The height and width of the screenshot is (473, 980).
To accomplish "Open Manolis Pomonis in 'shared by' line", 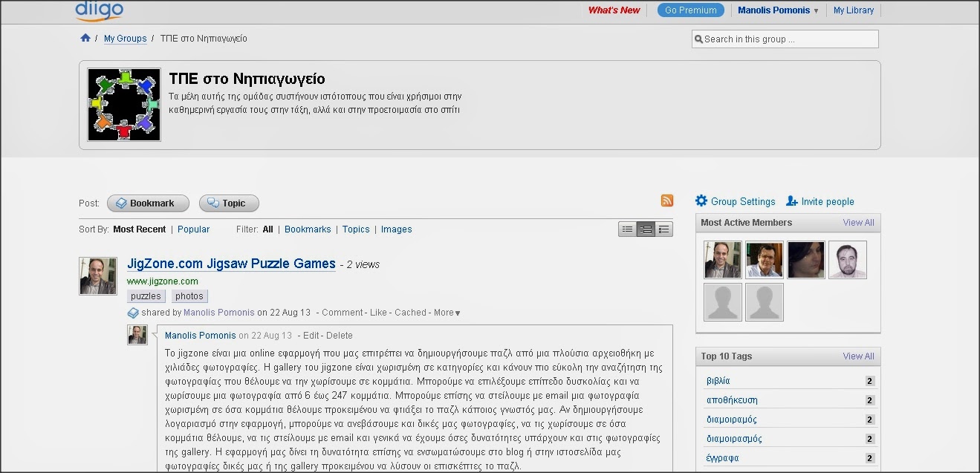I will coord(219,313).
